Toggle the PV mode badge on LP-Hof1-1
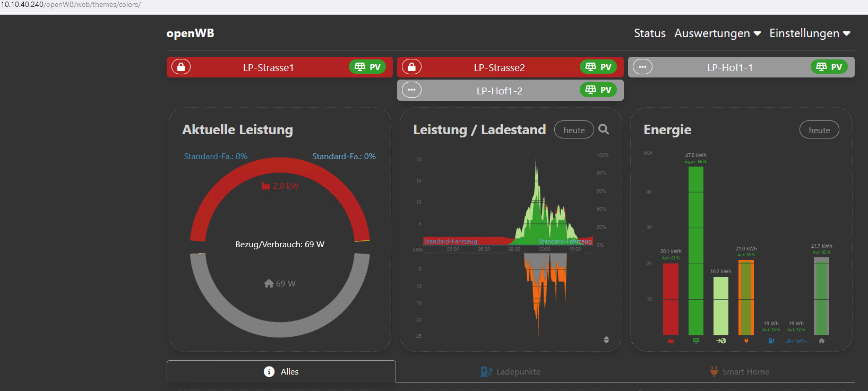 (829, 67)
